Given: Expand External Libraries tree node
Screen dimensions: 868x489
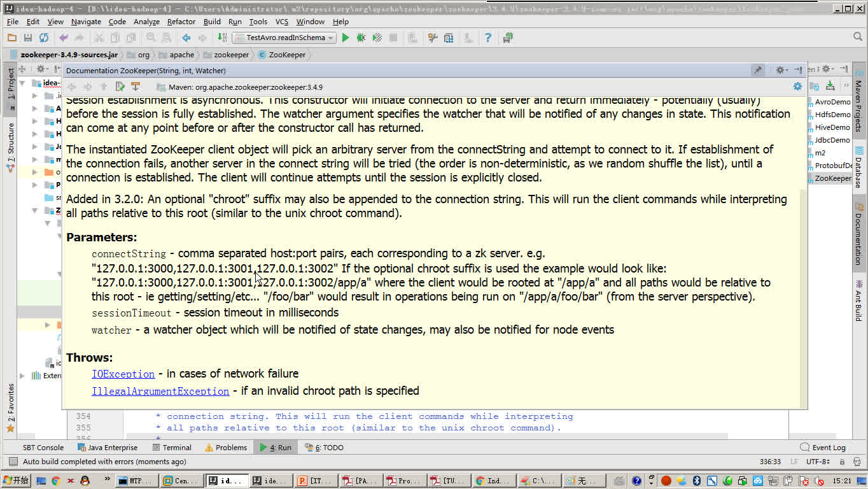Looking at the screenshot, I should pos(22,376).
